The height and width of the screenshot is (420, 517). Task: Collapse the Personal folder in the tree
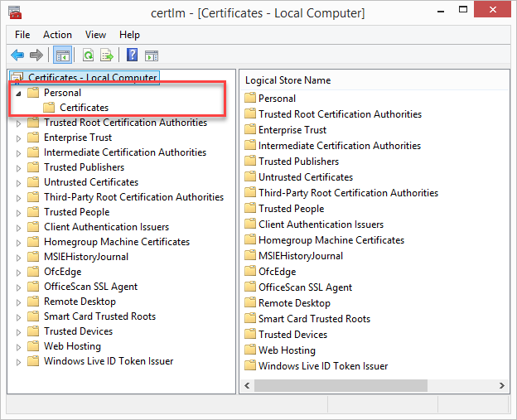19,93
